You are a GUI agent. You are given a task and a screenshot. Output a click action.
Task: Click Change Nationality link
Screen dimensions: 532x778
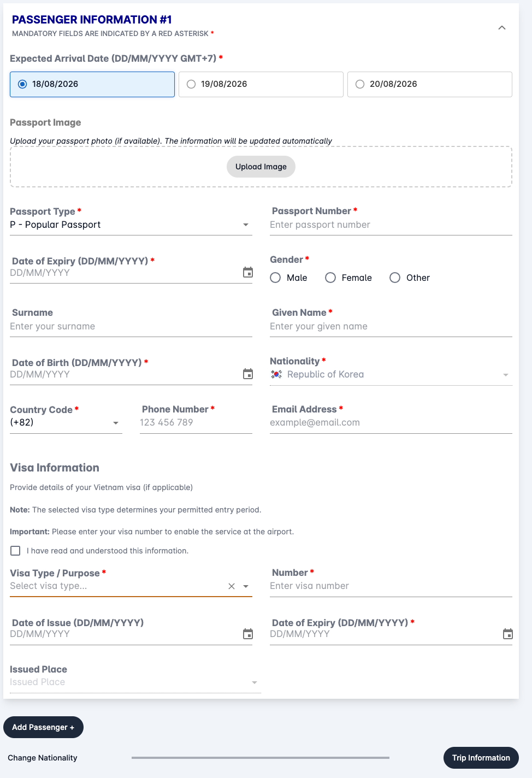pyautogui.click(x=43, y=758)
